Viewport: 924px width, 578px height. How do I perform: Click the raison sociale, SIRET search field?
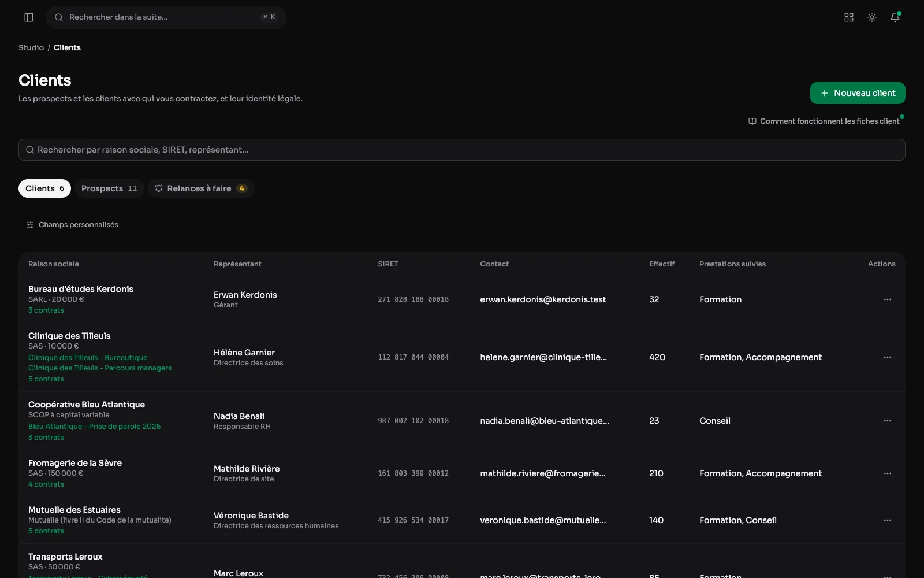462,150
